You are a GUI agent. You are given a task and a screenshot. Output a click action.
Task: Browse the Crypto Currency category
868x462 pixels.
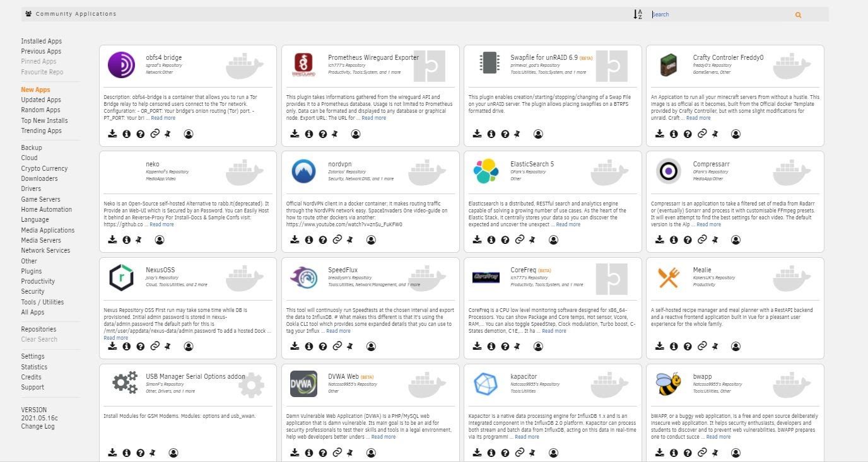[44, 168]
